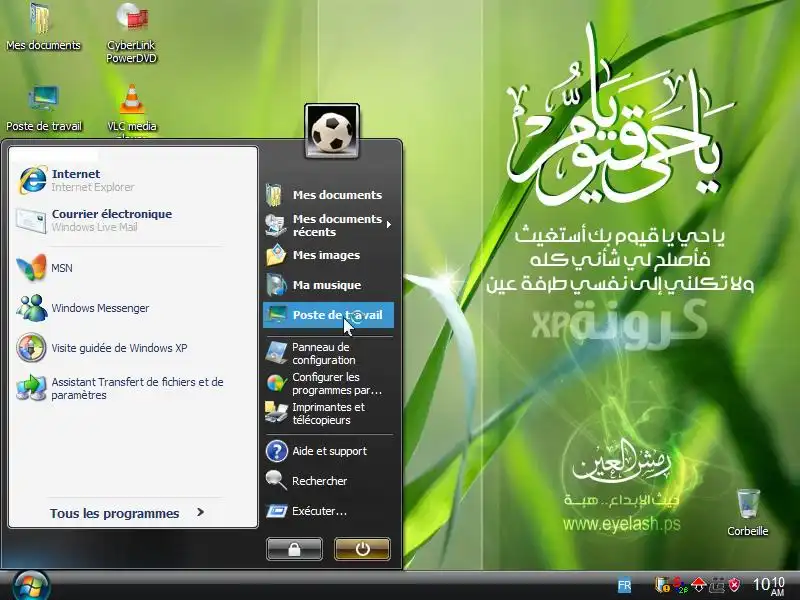The height and width of the screenshot is (600, 800).
Task: Open Imprimantes et télécopieurs
Action: (x=328, y=413)
